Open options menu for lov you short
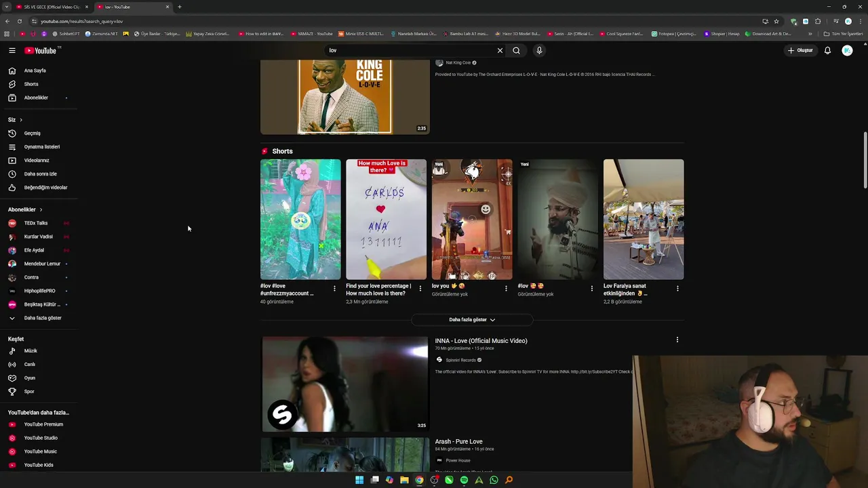The width and height of the screenshot is (868, 488). click(506, 289)
